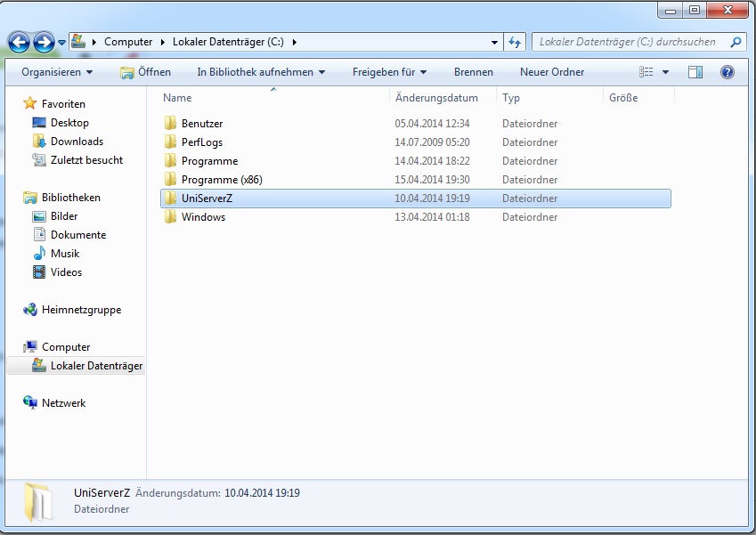Click the Favoriten star icon

[30, 103]
